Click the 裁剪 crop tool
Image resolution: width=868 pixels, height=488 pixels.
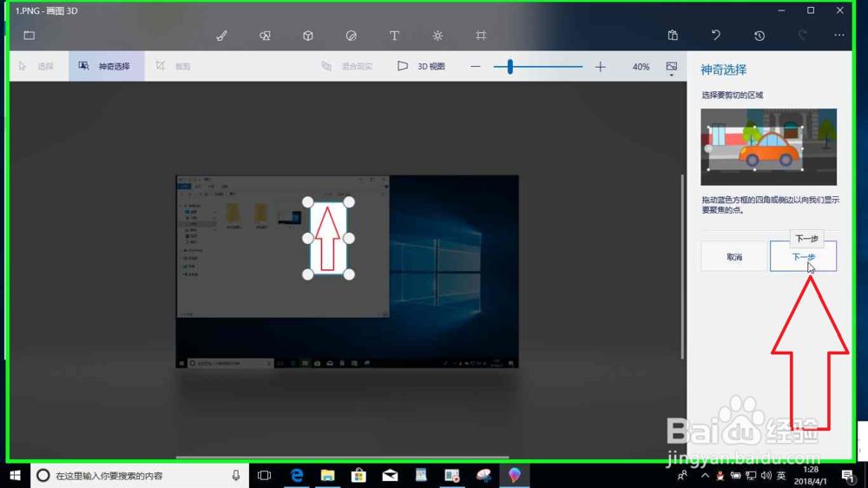tap(174, 67)
